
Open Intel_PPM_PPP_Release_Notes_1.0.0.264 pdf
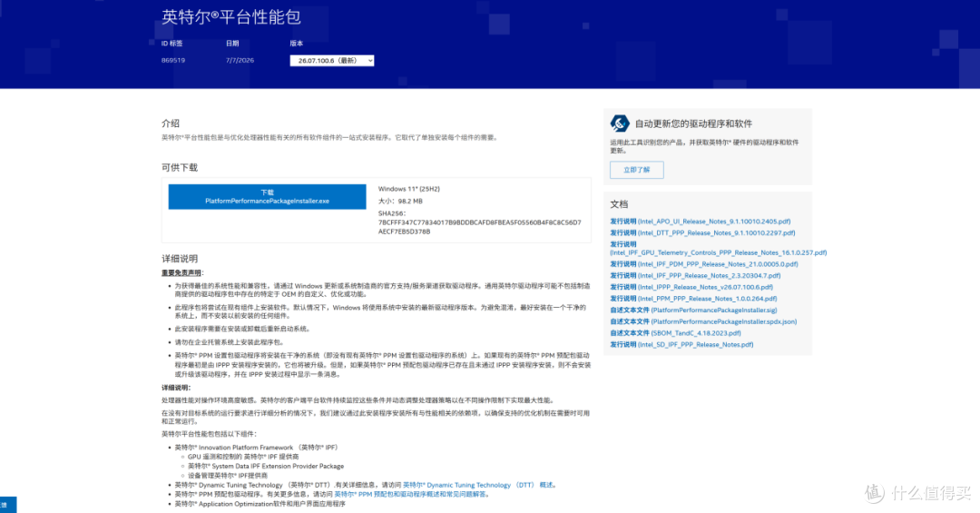(693, 299)
